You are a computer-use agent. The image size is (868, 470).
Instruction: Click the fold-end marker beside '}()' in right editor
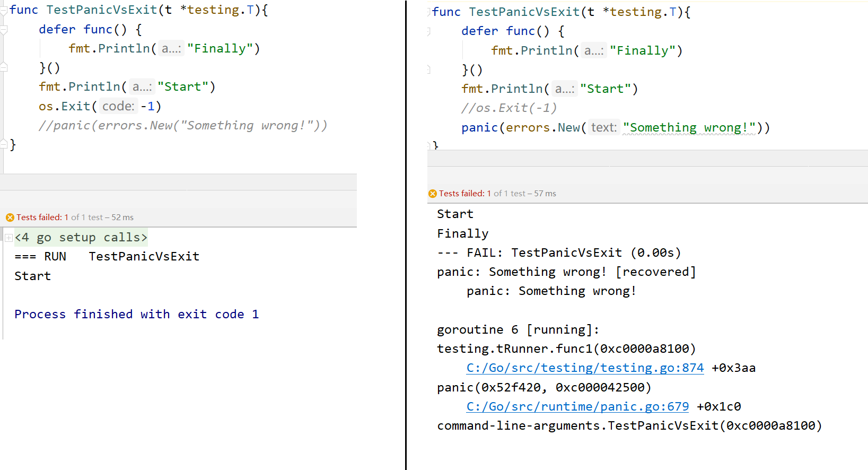[x=429, y=70]
